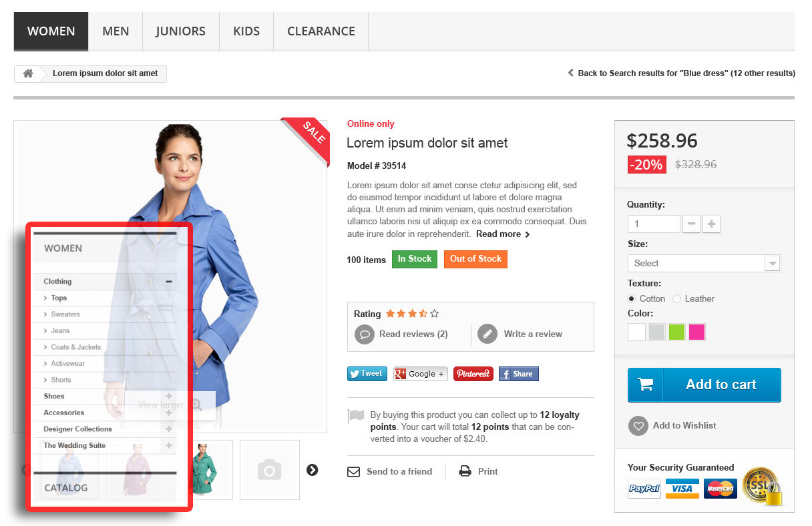This screenshot has height=526, width=812.
Task: Click the shopping cart icon on Add to cart
Action: click(x=645, y=385)
